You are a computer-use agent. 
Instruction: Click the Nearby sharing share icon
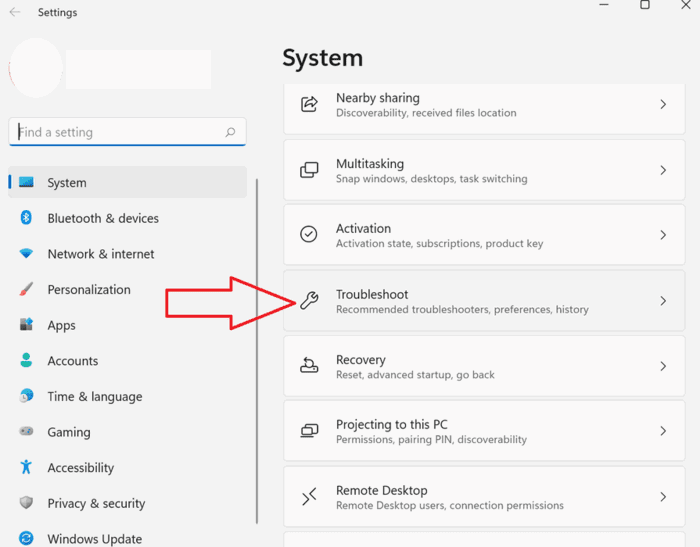click(x=309, y=104)
